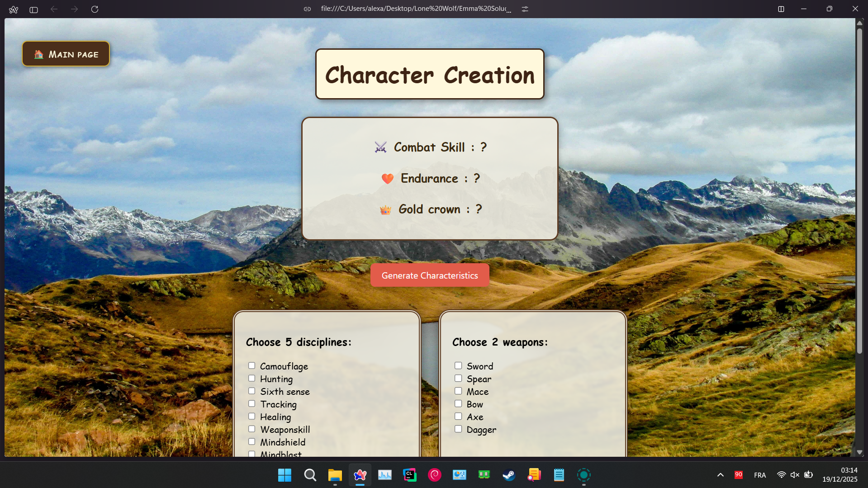Reload the page with the refresh icon
The height and width of the screenshot is (488, 868).
click(x=95, y=9)
